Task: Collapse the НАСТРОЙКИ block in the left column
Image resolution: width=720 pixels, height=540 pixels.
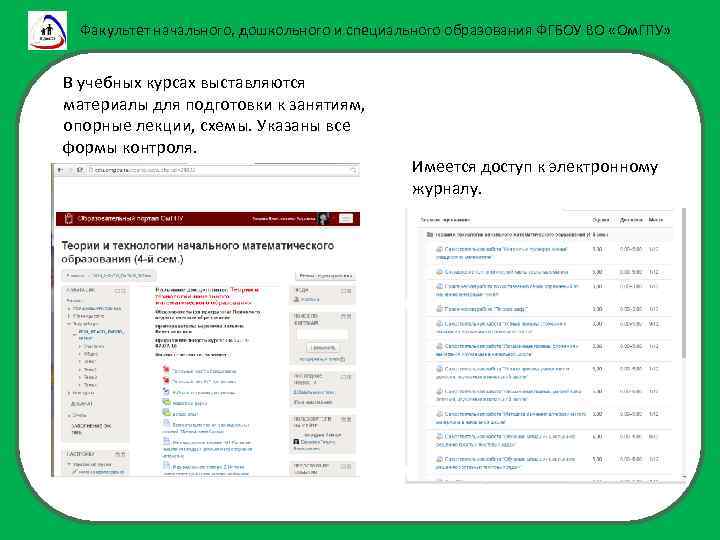Action: click(120, 454)
